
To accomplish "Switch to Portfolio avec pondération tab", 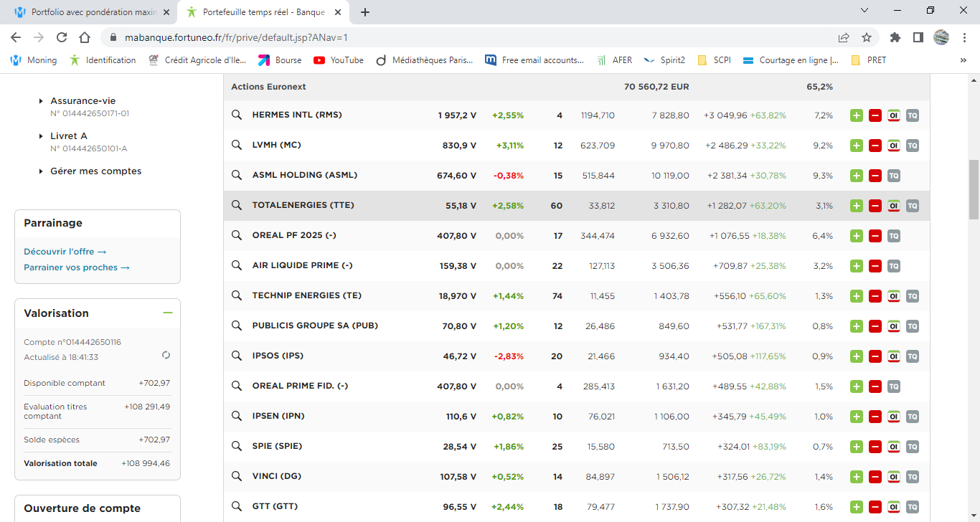I will (x=93, y=12).
